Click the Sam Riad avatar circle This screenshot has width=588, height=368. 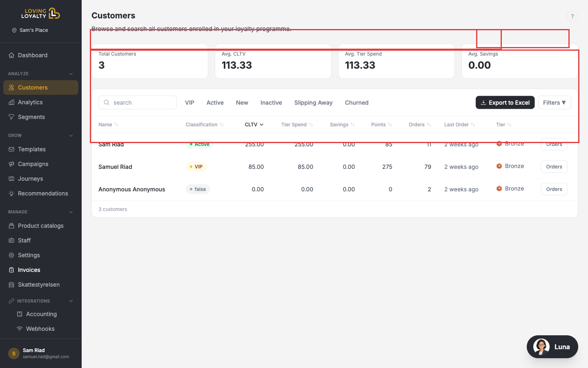[14, 353]
